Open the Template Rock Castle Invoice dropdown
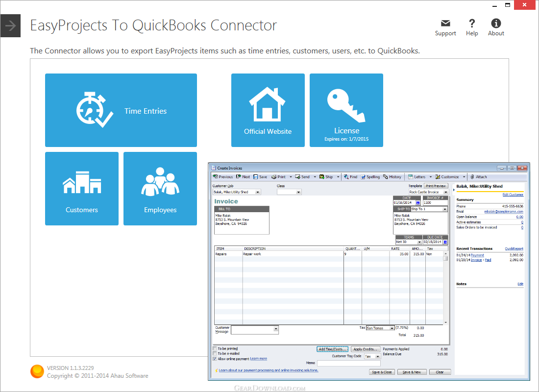 [x=446, y=192]
